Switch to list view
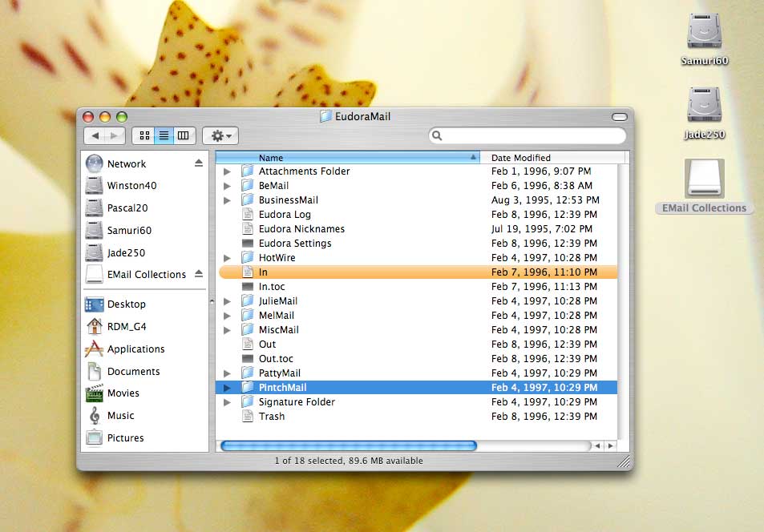 pyautogui.click(x=164, y=135)
